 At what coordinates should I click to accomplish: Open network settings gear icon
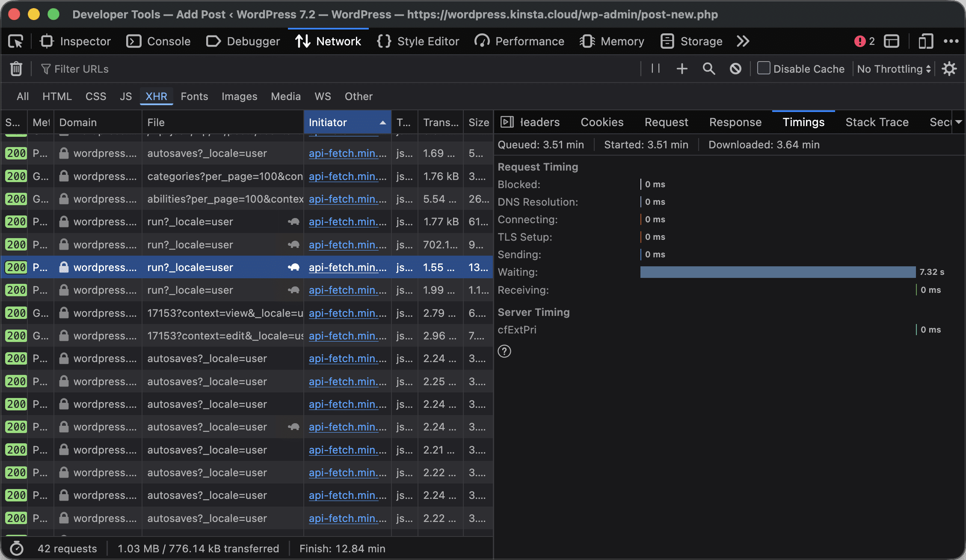coord(949,68)
